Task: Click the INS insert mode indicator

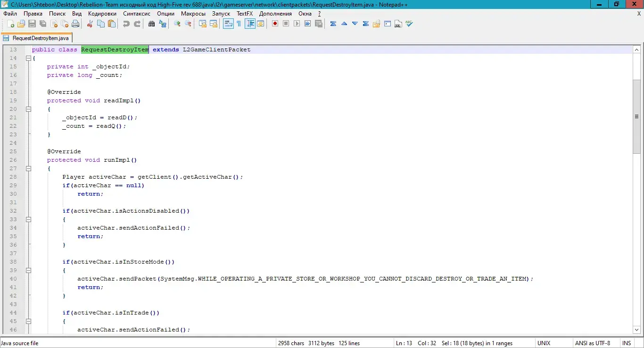Action: 627,343
